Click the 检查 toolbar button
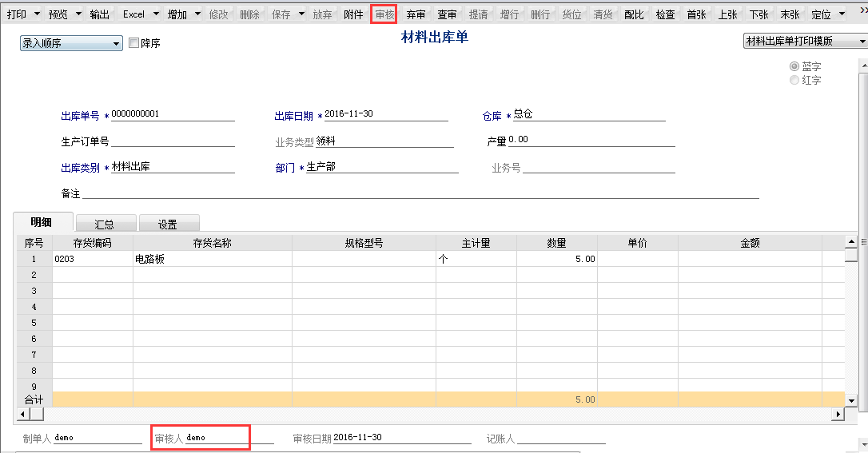 [x=665, y=14]
